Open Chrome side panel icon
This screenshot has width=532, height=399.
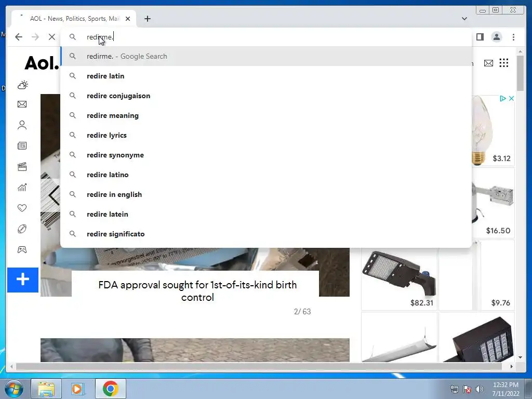480,37
